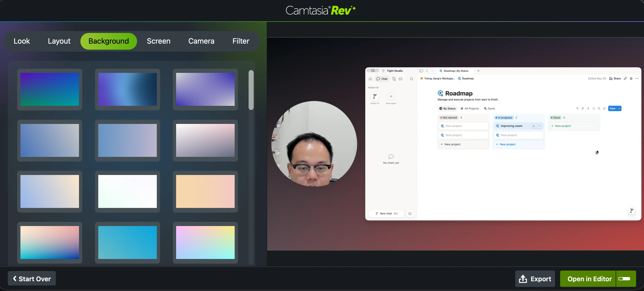This screenshot has height=291, width=644.
Task: Switch to the By Status view
Action: point(447,108)
